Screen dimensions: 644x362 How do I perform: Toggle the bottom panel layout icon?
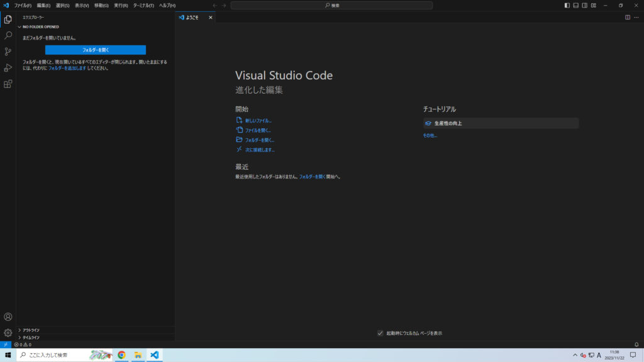pos(576,5)
